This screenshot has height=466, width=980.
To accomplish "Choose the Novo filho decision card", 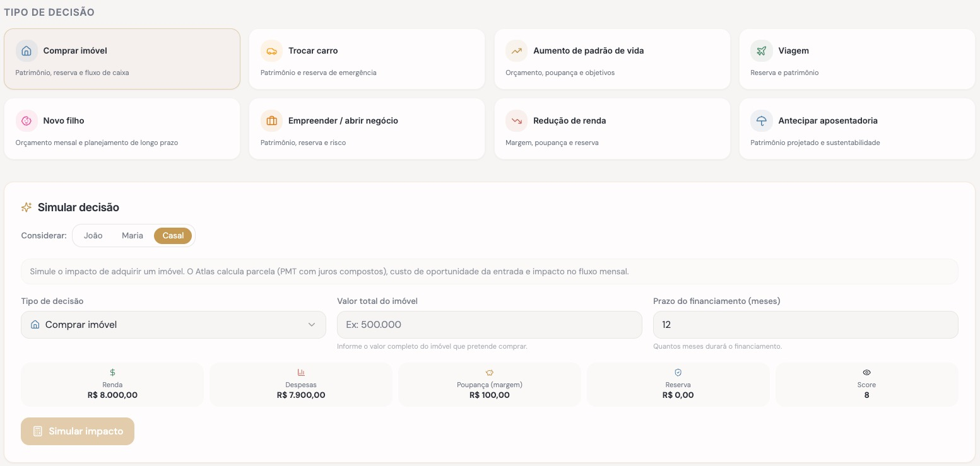I will tap(122, 129).
